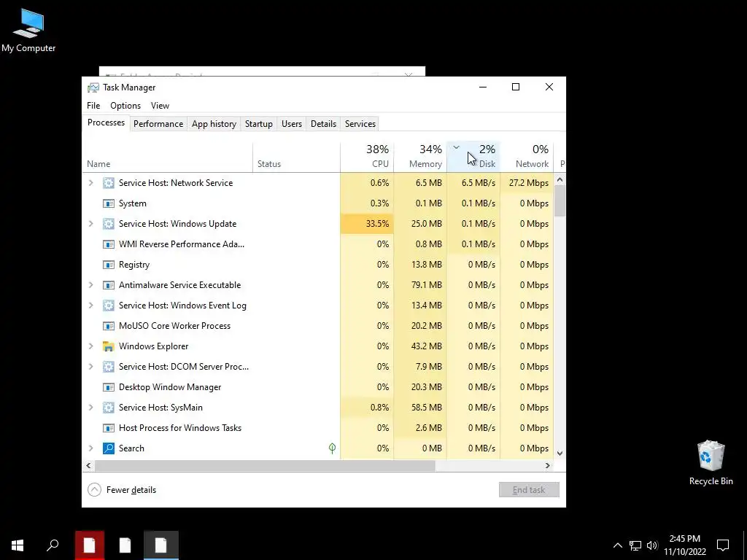Image resolution: width=747 pixels, height=560 pixels.
Task: Collapse view with Fewer details
Action: pyautogui.click(x=122, y=490)
